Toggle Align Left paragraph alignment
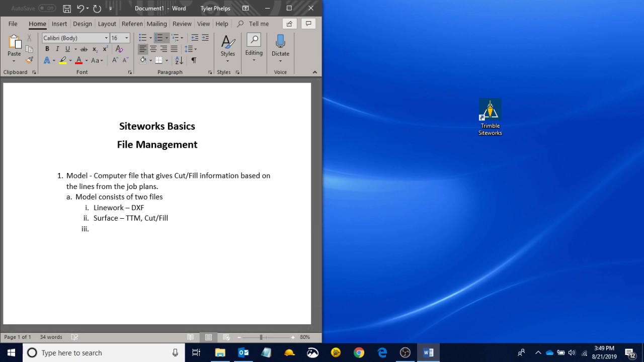This screenshot has height=362, width=644. tap(143, 49)
